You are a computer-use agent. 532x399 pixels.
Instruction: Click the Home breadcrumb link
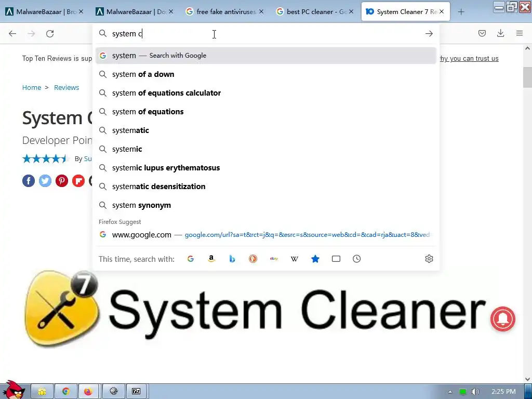[x=32, y=87]
